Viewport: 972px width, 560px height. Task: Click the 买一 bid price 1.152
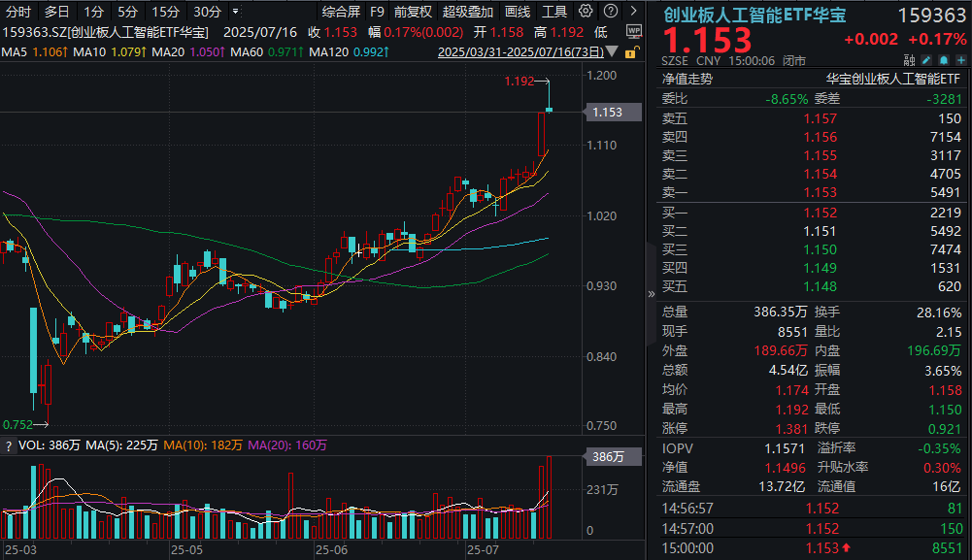[821, 213]
